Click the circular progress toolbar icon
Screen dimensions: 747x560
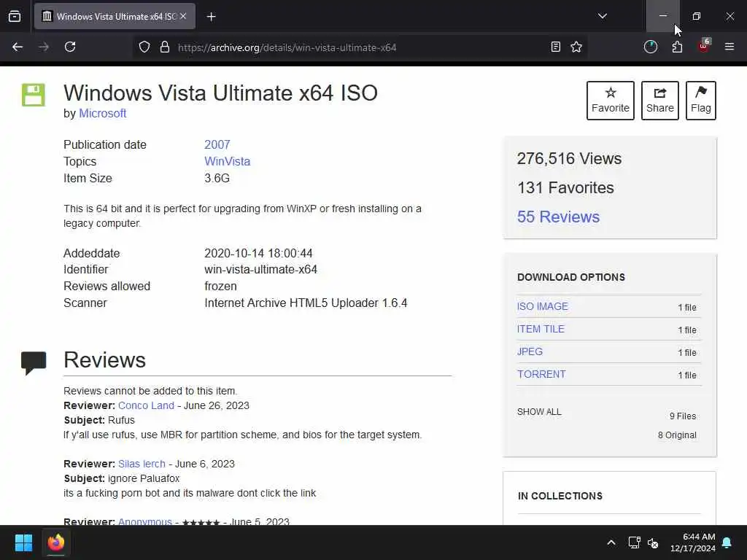[x=650, y=47]
